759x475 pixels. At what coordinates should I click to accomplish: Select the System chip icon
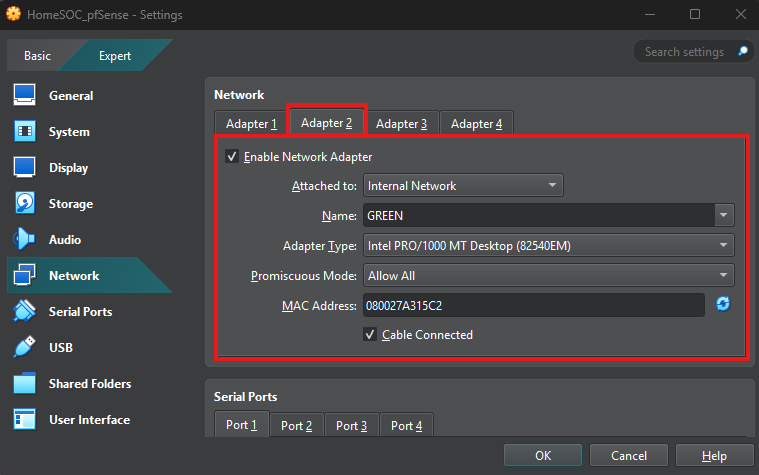(25, 132)
